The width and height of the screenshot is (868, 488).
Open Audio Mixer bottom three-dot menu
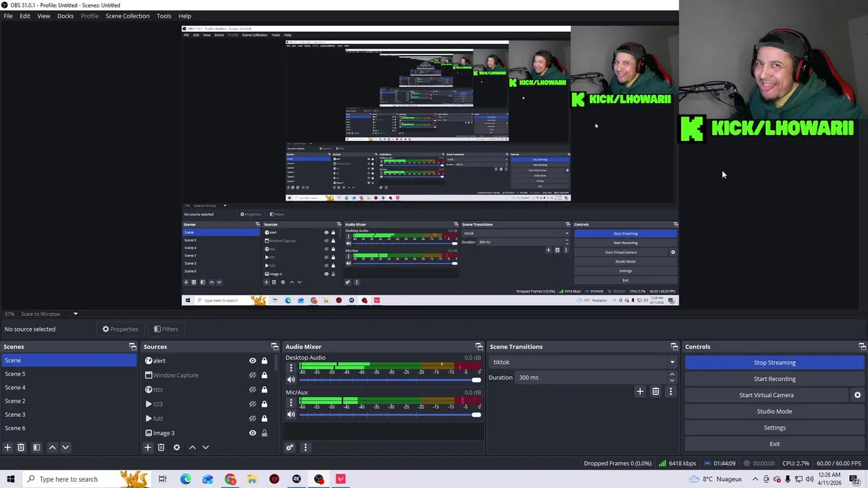click(x=305, y=447)
